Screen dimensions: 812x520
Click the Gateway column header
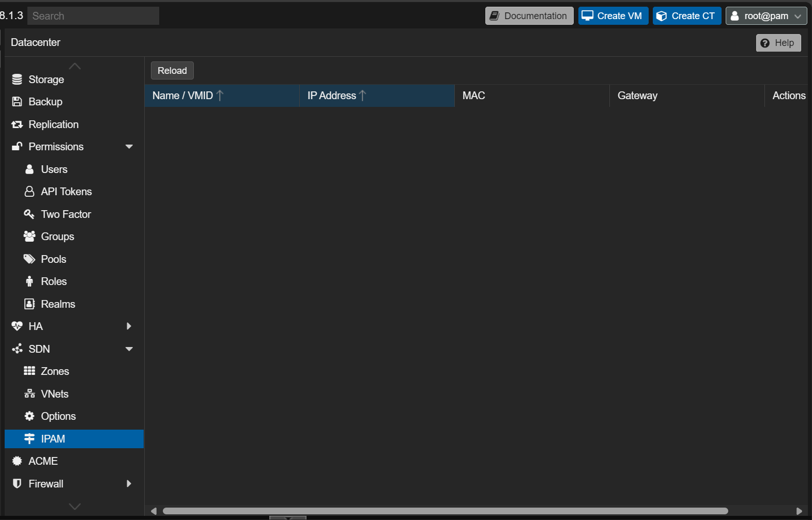click(x=687, y=96)
